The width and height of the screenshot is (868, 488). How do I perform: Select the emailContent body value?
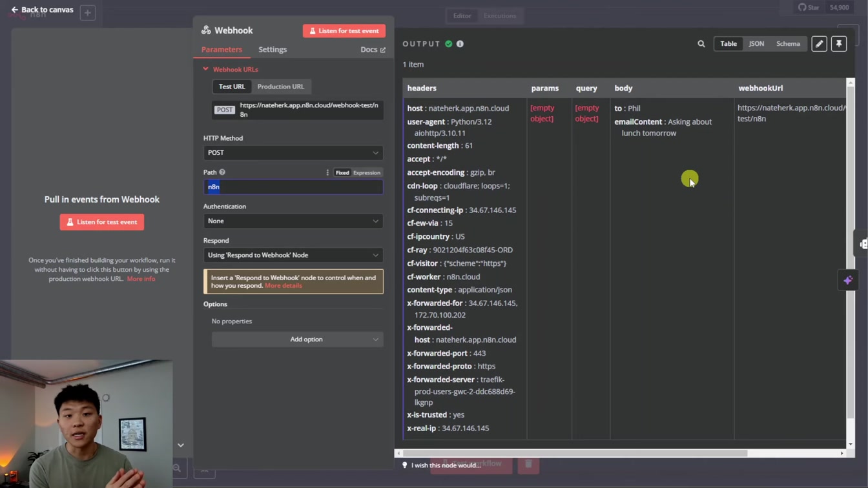[x=663, y=128]
